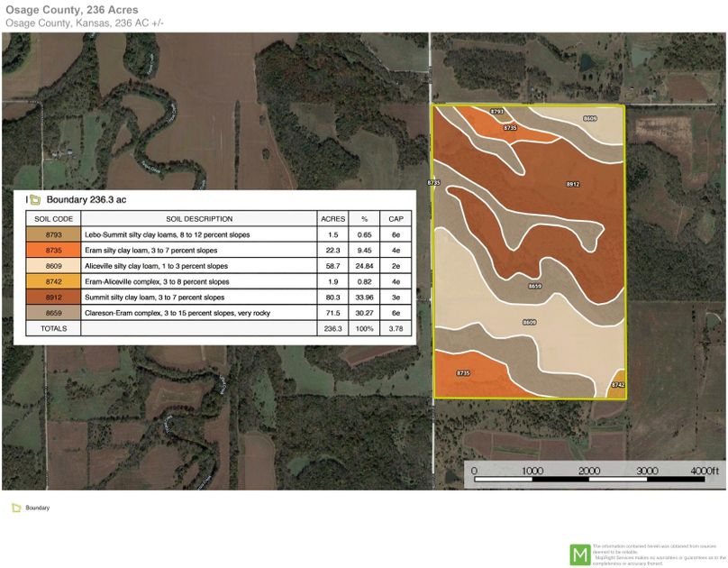Select the 8742 soil label near the bottom corner
728x568 pixels.
(x=618, y=383)
